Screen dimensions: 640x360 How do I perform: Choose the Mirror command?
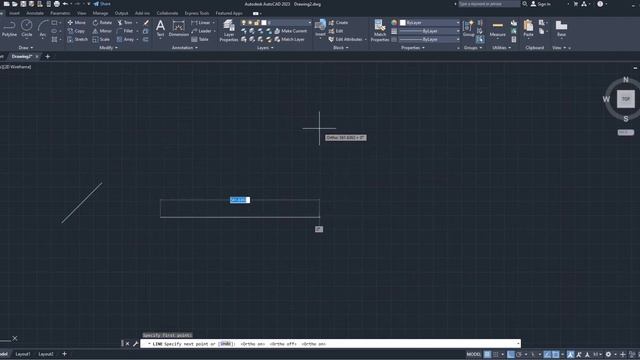click(x=102, y=31)
